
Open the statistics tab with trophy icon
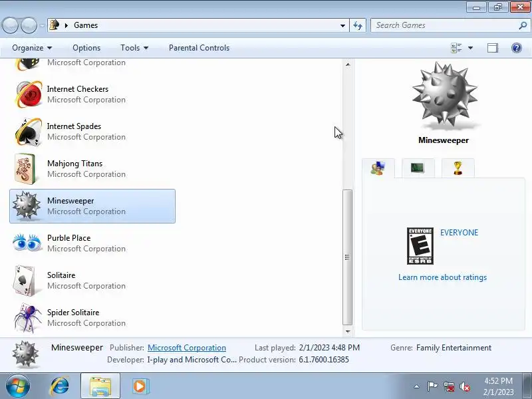[x=458, y=168]
